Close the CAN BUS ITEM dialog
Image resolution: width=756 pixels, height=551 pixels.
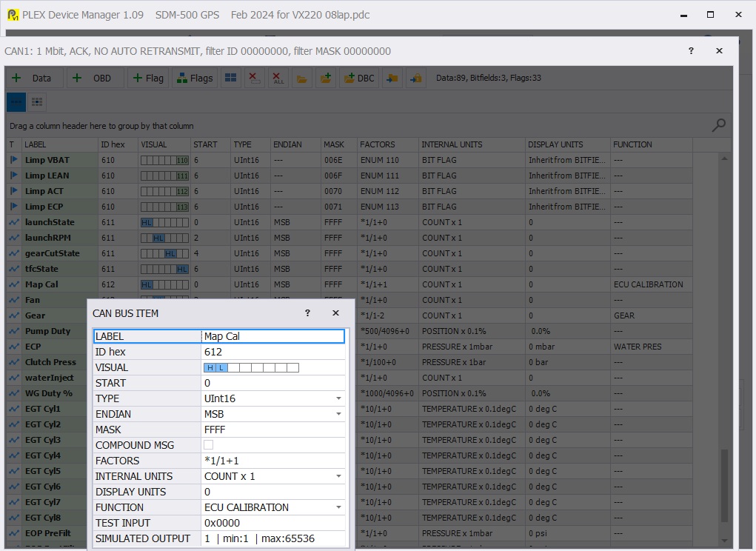click(335, 313)
